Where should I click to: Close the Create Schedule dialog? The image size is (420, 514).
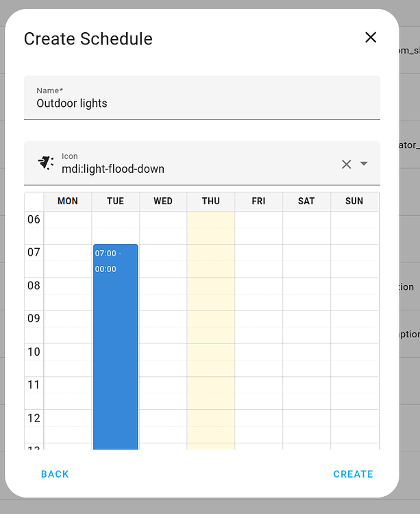tap(371, 38)
